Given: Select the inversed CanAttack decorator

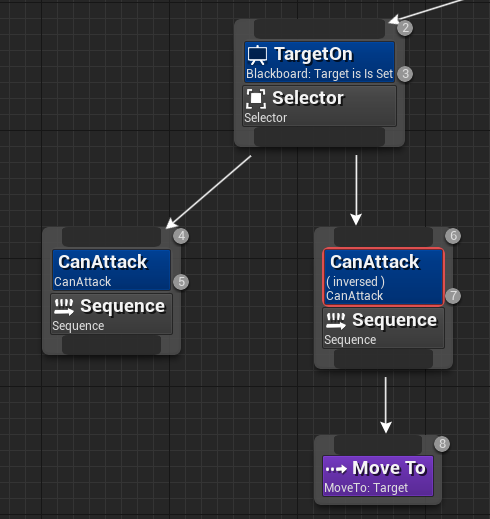Looking at the screenshot, I should [383, 277].
